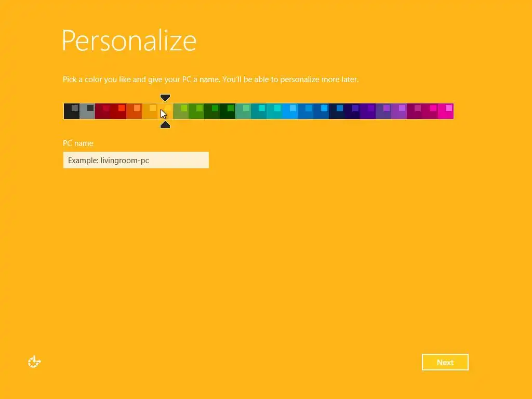Select the currently marked yellow swatch
532x399 pixels.
tap(165, 111)
